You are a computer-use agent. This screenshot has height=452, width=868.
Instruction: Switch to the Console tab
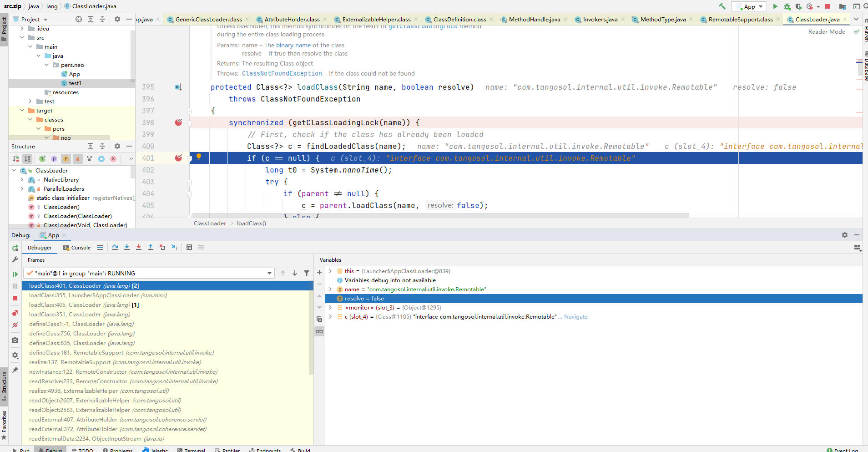pyautogui.click(x=77, y=248)
